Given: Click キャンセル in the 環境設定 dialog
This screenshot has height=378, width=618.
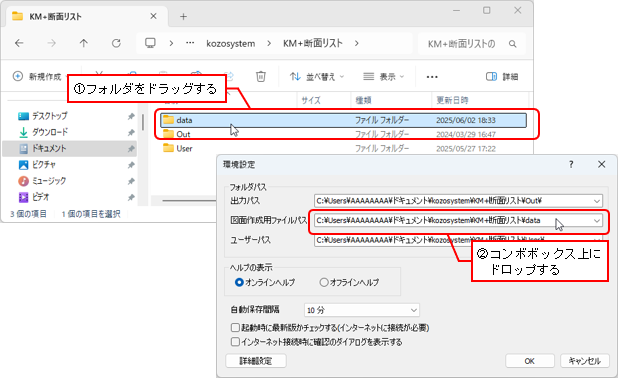Looking at the screenshot, I should click(x=584, y=361).
